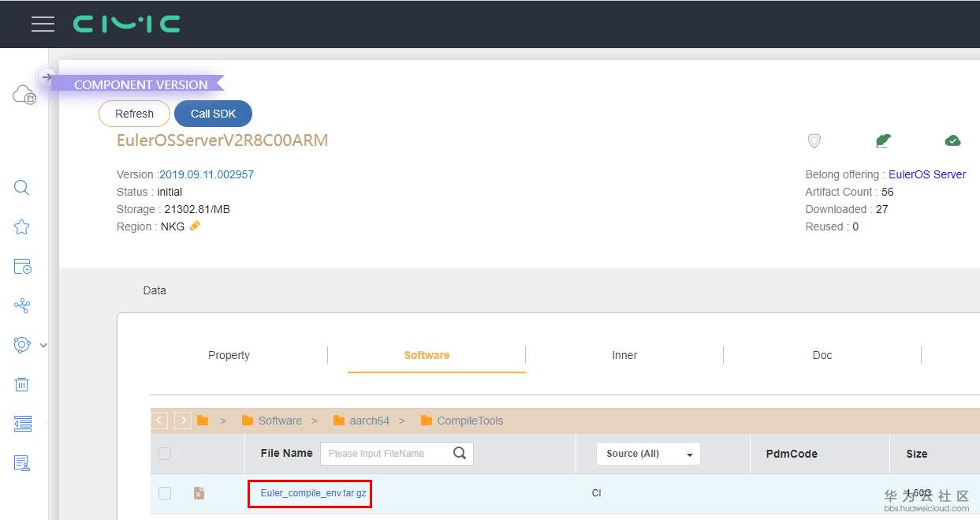Open the add-window sidebar icon
The image size is (980, 520).
point(22,266)
